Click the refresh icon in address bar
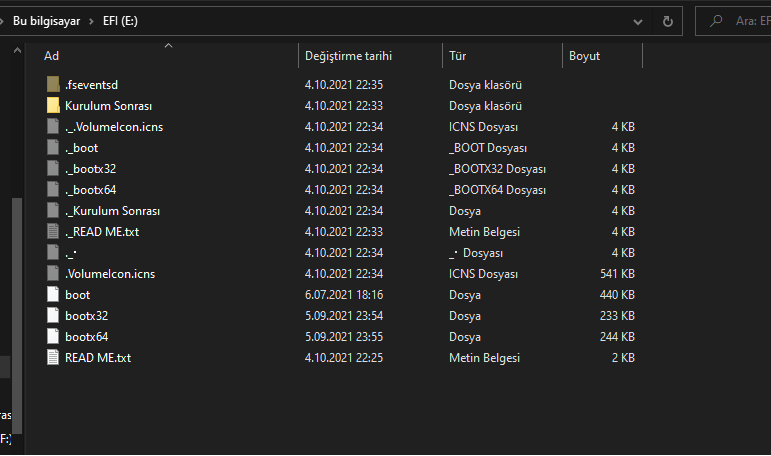The image size is (771, 456). coord(667,20)
